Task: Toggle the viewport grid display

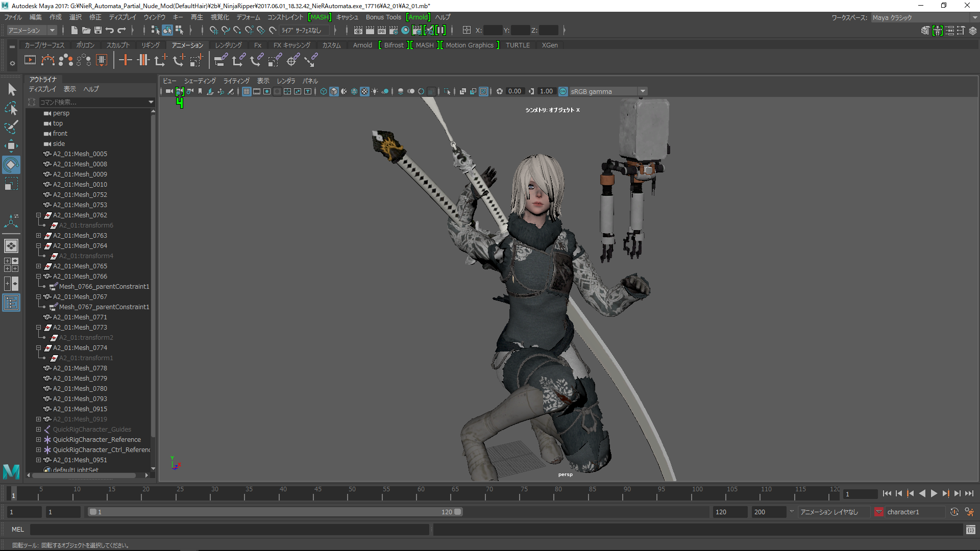Action: [247, 91]
